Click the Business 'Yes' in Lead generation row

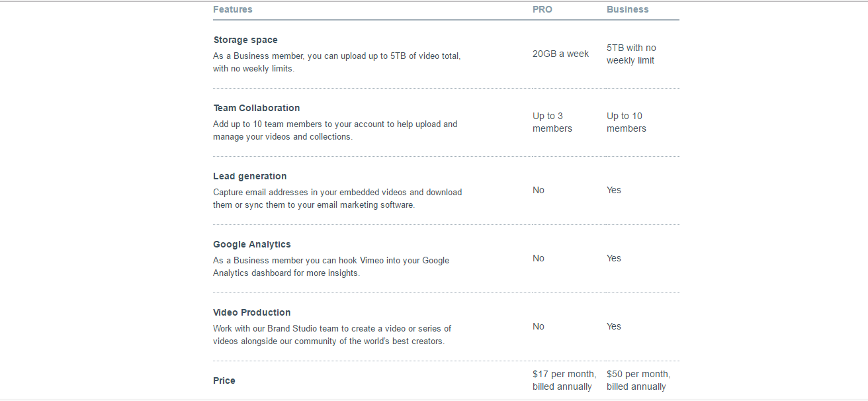(x=614, y=190)
